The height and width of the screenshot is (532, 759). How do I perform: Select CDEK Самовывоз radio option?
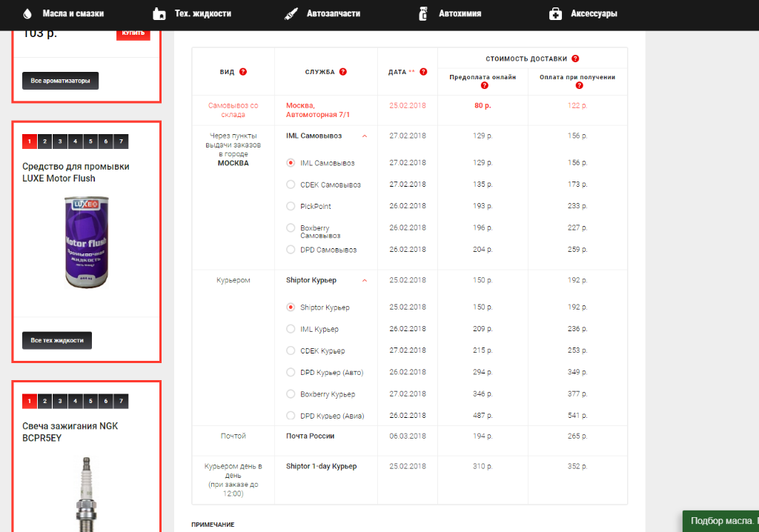291,184
